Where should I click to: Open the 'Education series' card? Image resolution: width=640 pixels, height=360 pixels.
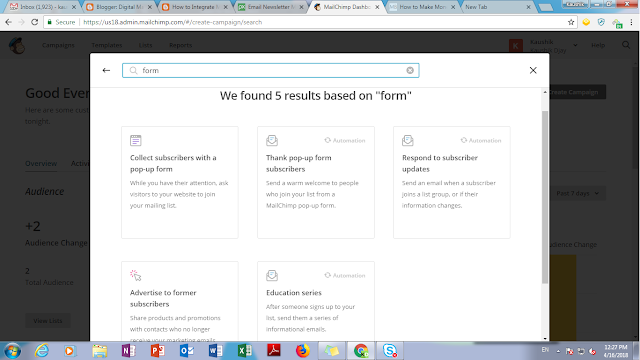316,301
